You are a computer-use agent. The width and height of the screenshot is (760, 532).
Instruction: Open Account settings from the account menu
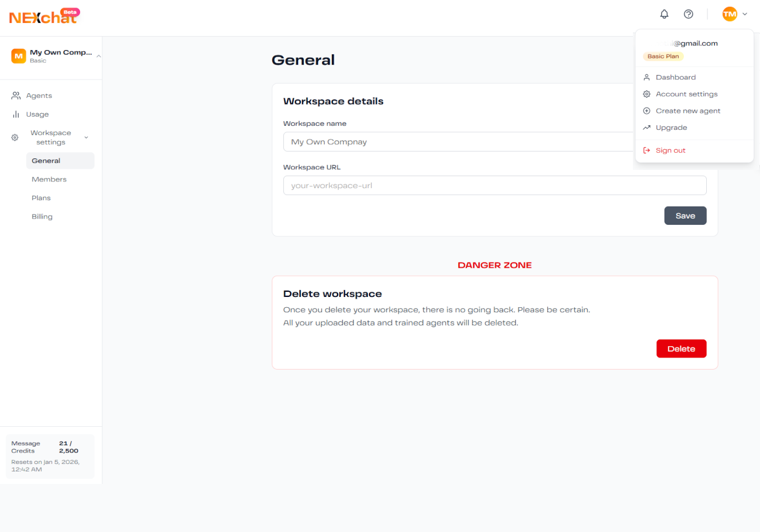pyautogui.click(x=686, y=94)
